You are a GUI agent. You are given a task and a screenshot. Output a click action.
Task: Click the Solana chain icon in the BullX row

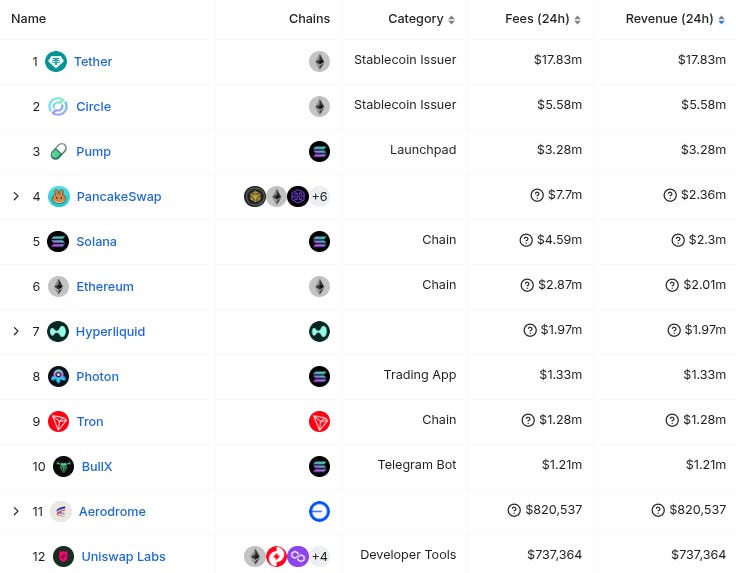point(319,466)
